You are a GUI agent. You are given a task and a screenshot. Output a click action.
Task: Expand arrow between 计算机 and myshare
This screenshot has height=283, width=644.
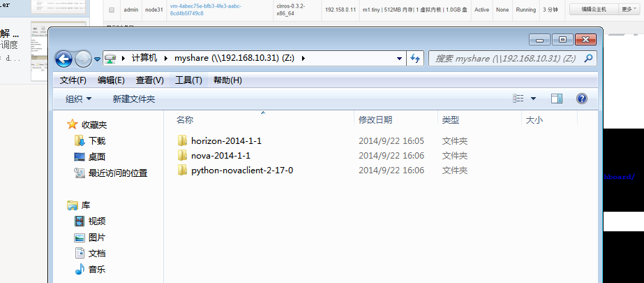click(x=166, y=59)
